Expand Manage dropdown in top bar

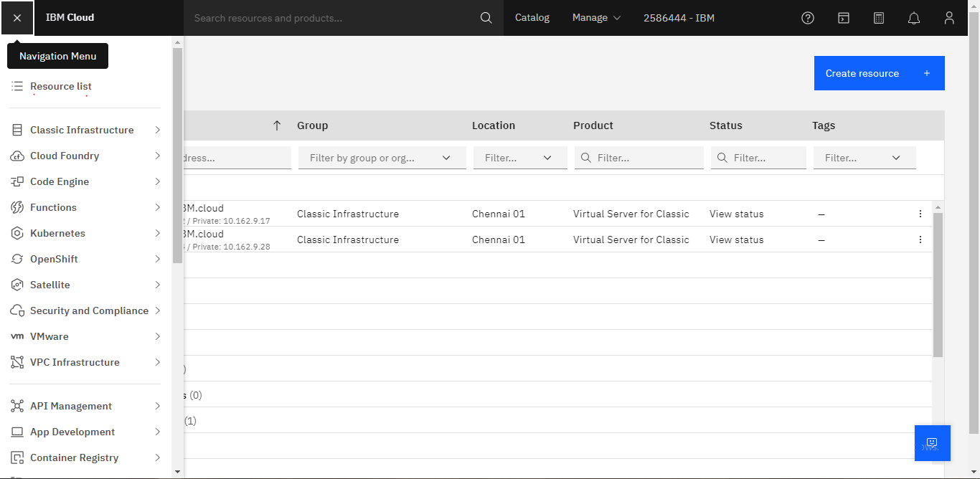point(596,18)
